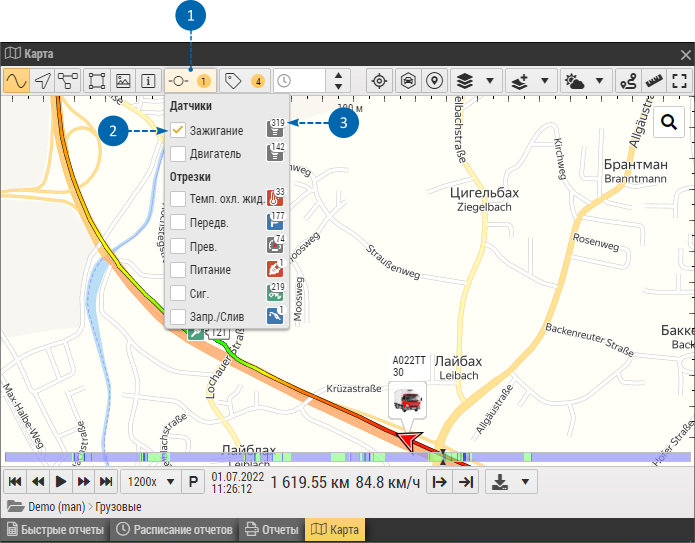Click the map layers icon
Screen dimensions: 695x543
[x=465, y=81]
